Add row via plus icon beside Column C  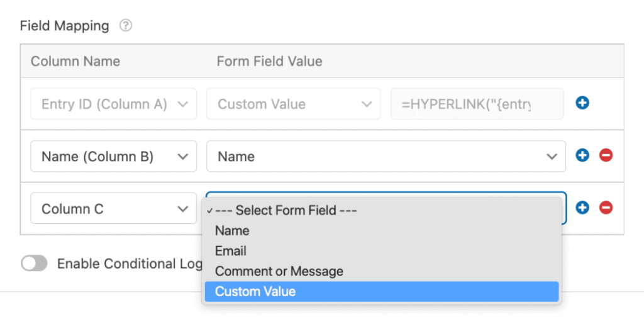coord(582,208)
